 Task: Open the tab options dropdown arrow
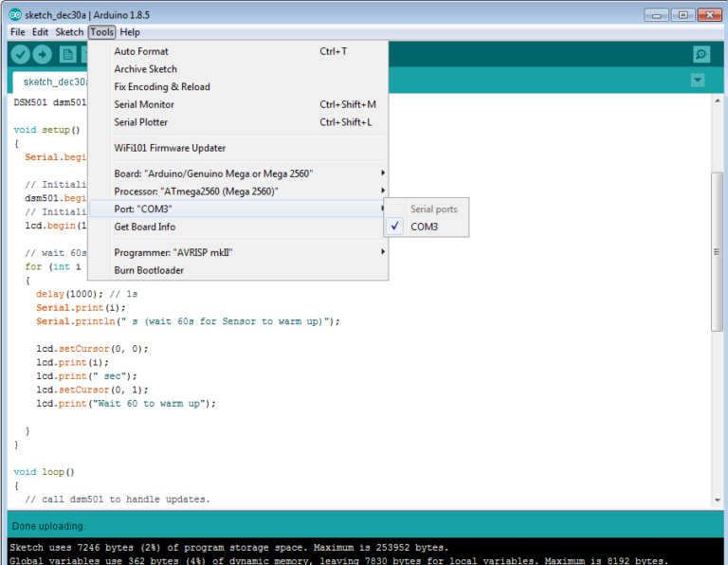click(x=699, y=81)
